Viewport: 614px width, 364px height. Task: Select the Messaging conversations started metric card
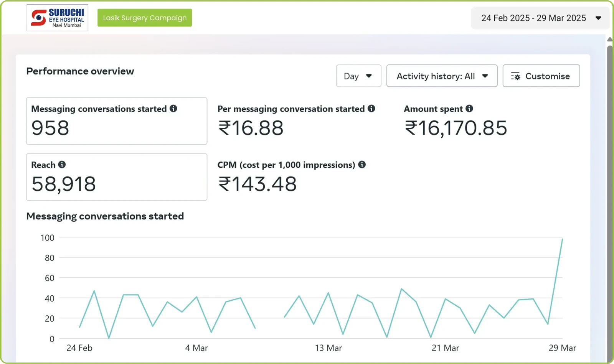click(117, 121)
